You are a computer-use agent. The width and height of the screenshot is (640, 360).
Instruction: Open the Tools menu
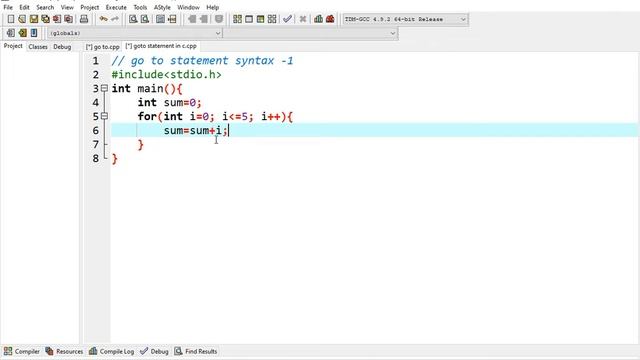tap(140, 7)
